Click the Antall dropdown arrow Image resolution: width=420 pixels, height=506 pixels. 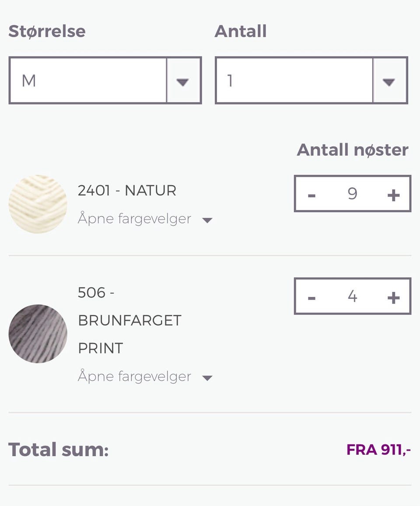389,81
